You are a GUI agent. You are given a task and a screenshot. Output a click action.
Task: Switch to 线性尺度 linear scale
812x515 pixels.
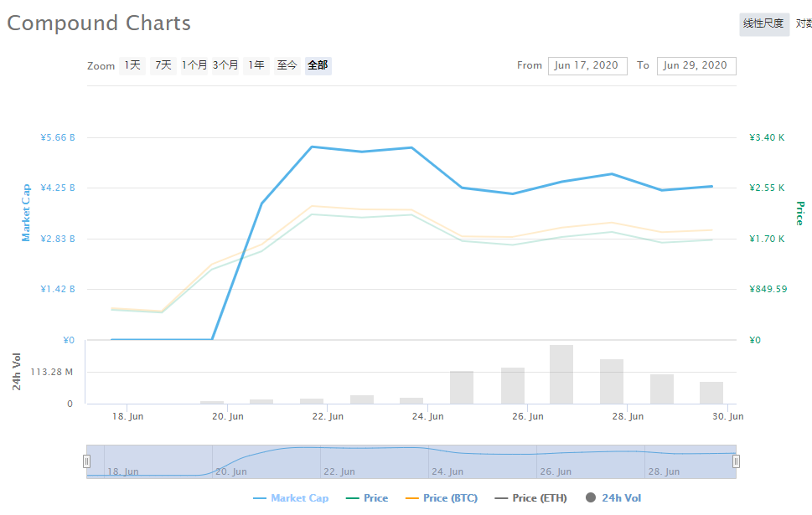click(763, 23)
